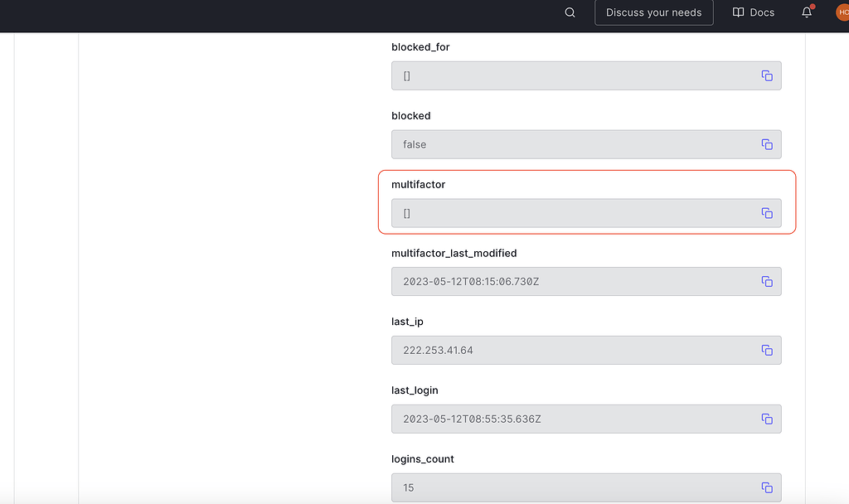Open the search magnifier
849x504 pixels.
[x=569, y=12]
